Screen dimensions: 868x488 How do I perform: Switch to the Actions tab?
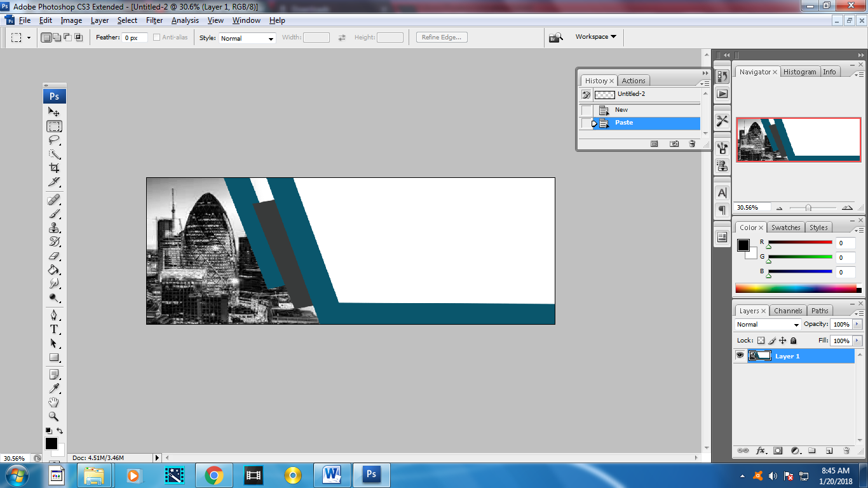click(634, 81)
